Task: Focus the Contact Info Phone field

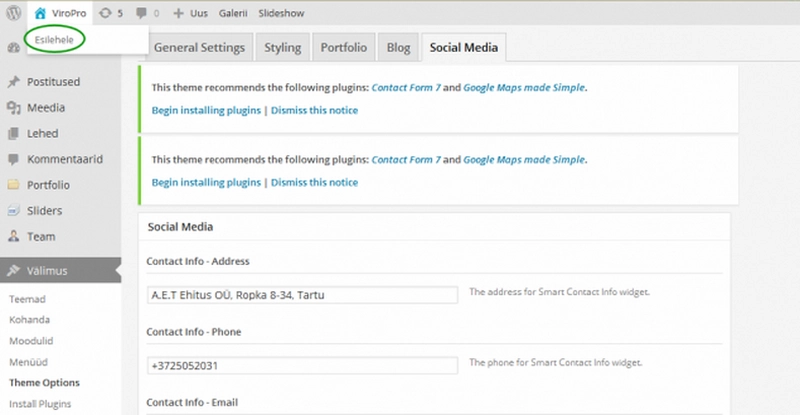Action: (302, 365)
